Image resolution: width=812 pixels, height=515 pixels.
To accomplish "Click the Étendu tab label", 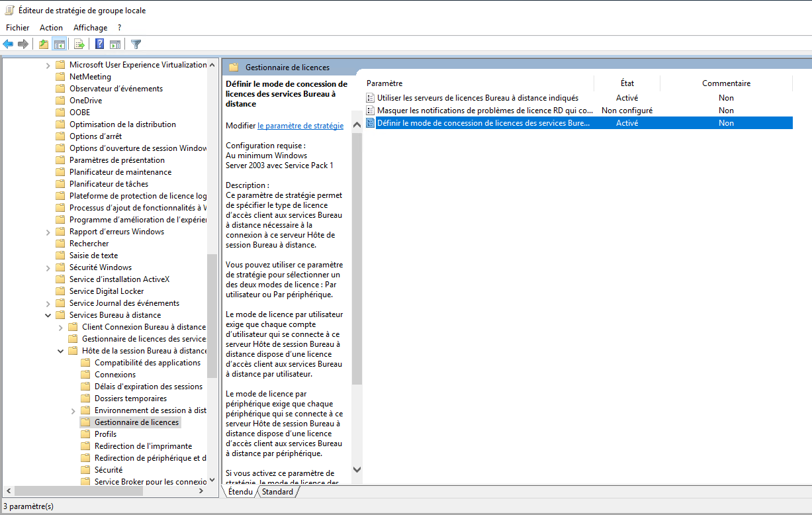I will pos(239,492).
